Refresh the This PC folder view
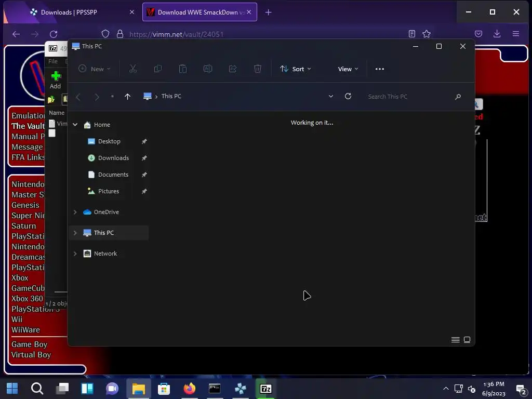The image size is (532, 399). tap(348, 96)
